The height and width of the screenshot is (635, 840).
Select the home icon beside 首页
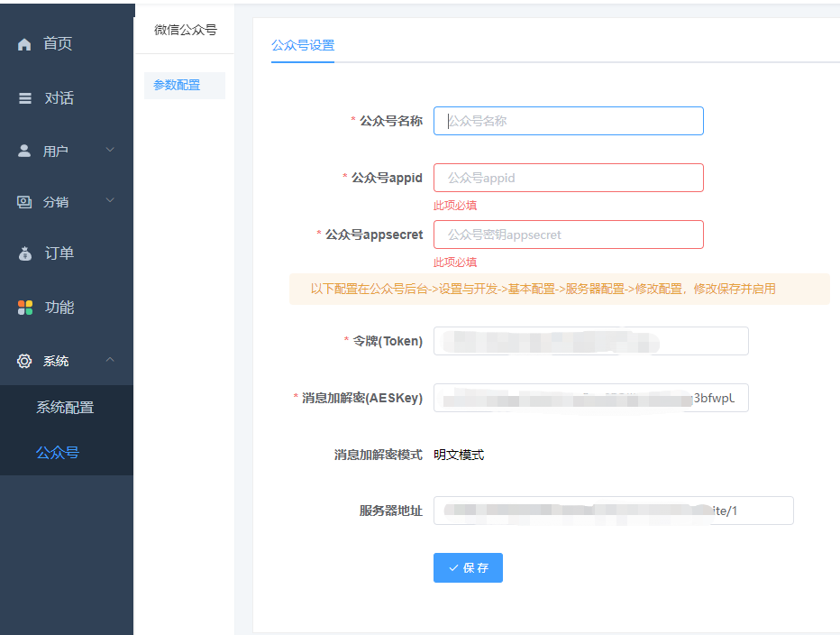click(23, 43)
